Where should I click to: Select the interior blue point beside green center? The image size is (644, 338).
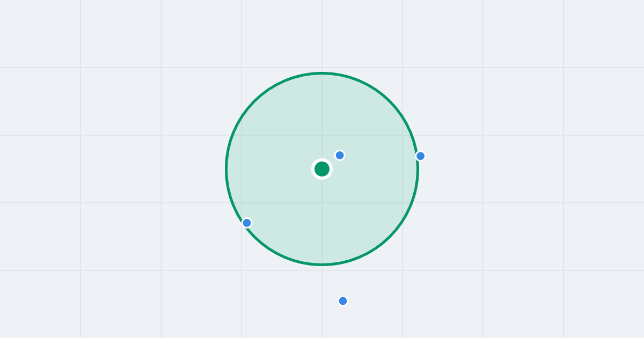click(340, 155)
